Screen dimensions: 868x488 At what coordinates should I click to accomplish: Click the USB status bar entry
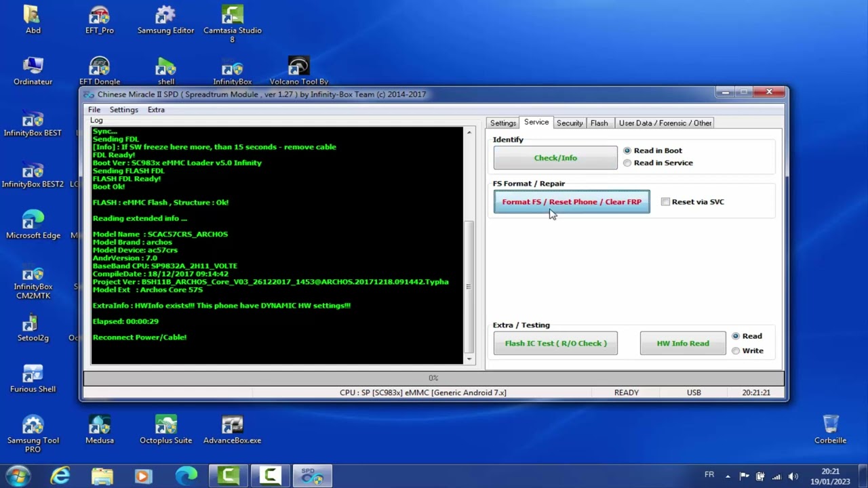694,392
